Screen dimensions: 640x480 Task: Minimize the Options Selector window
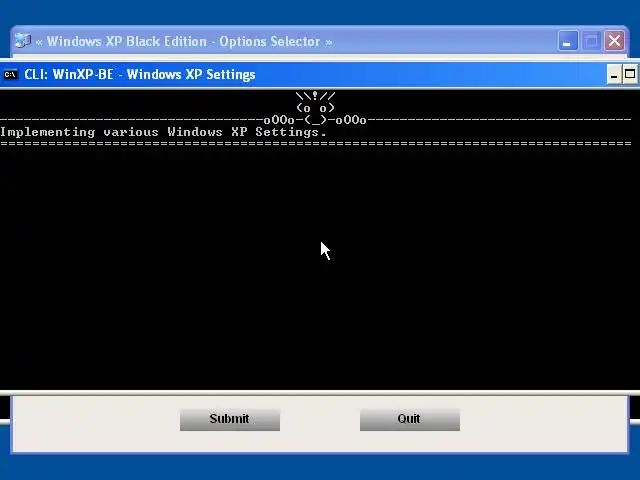[567, 41]
